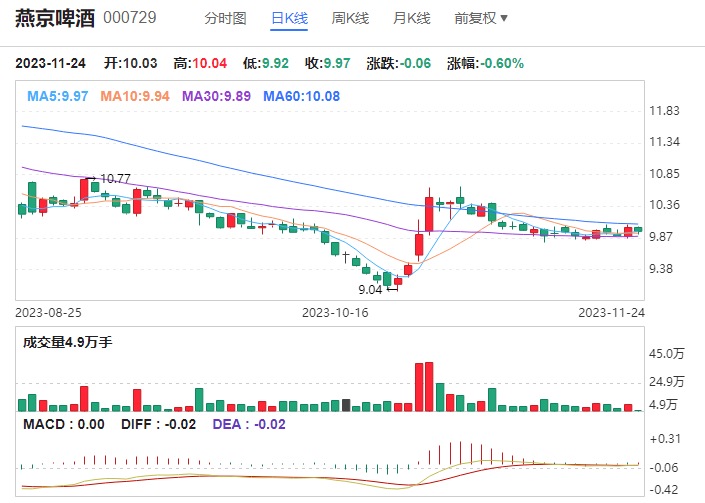Click the dark gray volume bar

click(346, 405)
